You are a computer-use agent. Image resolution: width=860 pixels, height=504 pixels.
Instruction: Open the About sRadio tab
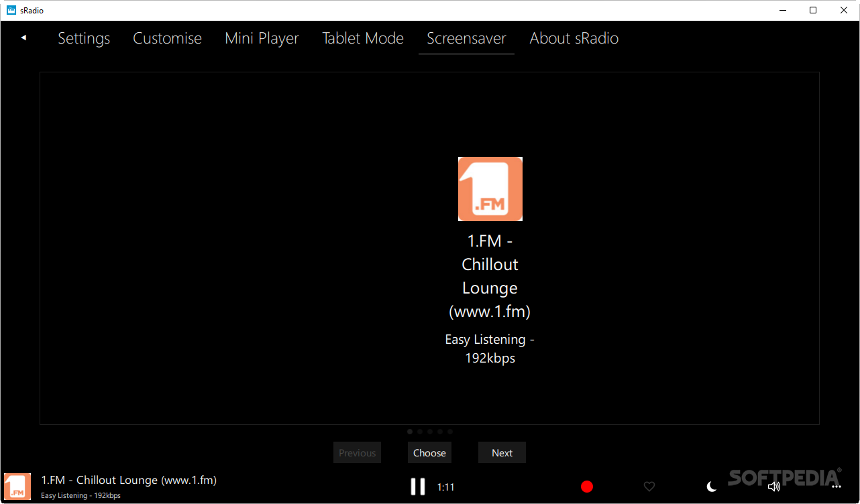click(574, 38)
